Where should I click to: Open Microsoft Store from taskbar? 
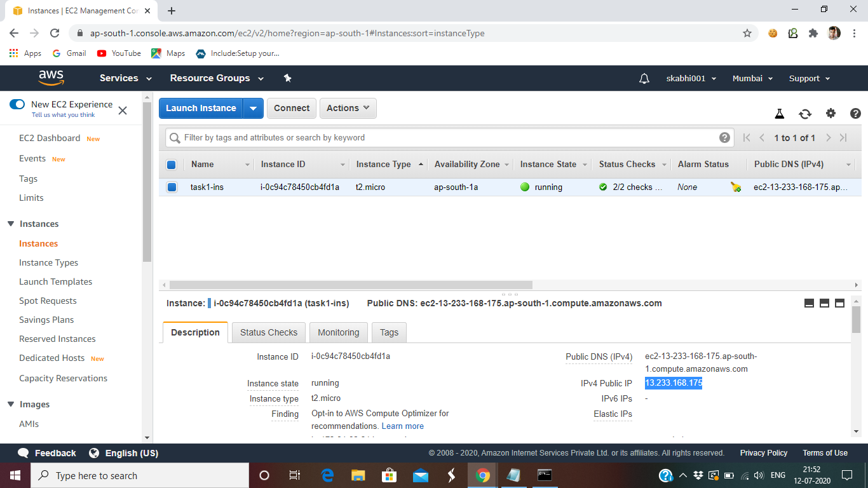[x=389, y=475]
